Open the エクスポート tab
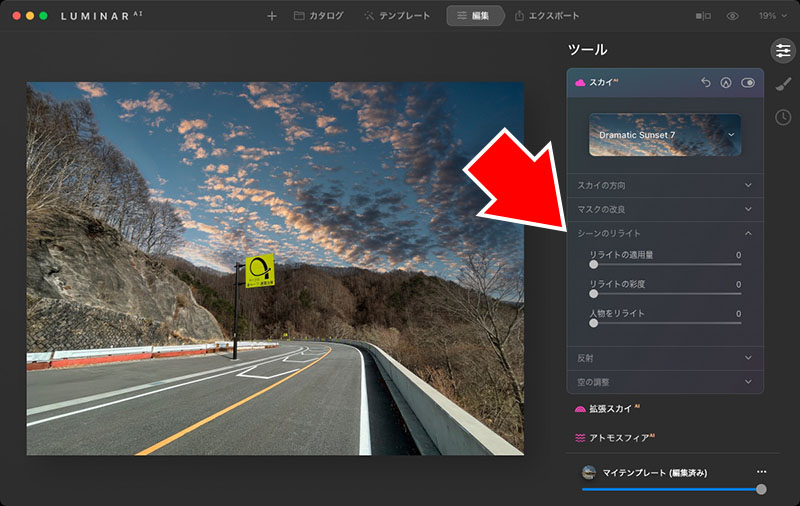The width and height of the screenshot is (800, 506). coord(546,16)
